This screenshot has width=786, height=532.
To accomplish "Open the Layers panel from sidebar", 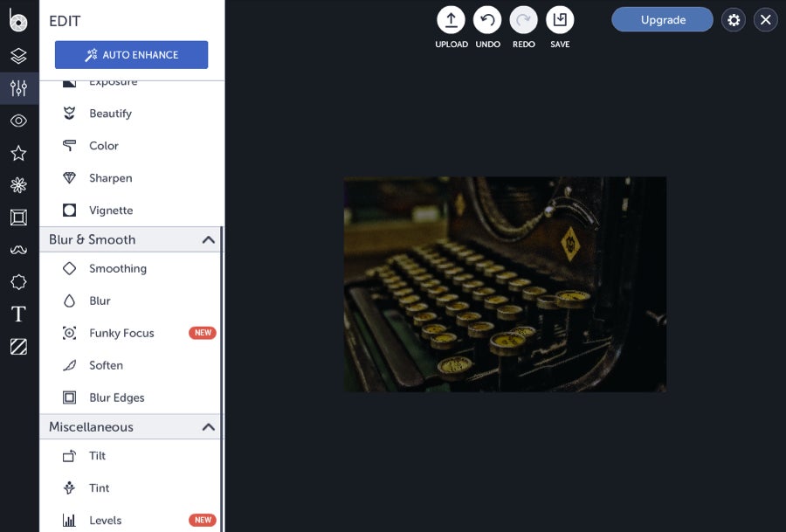I will pos(18,56).
